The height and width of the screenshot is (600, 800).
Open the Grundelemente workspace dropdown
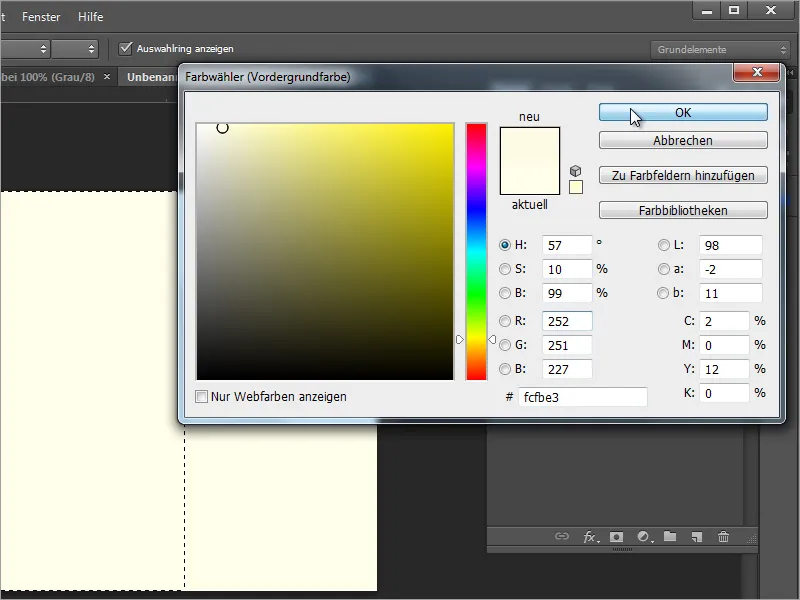720,49
